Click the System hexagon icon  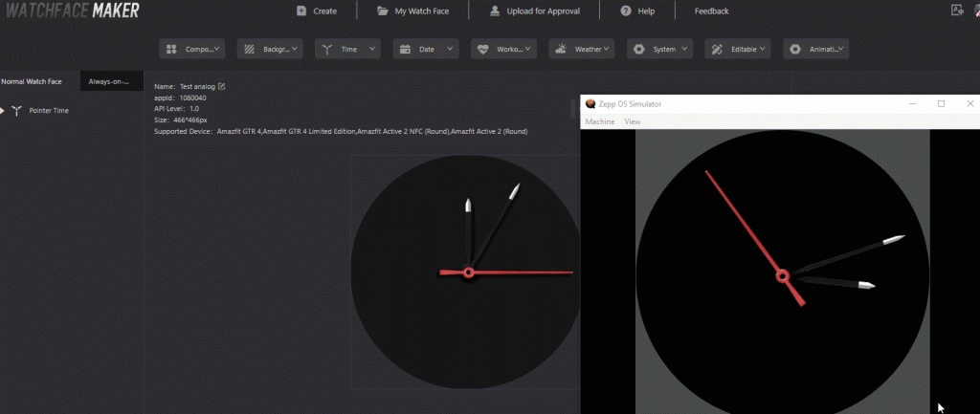[638, 50]
